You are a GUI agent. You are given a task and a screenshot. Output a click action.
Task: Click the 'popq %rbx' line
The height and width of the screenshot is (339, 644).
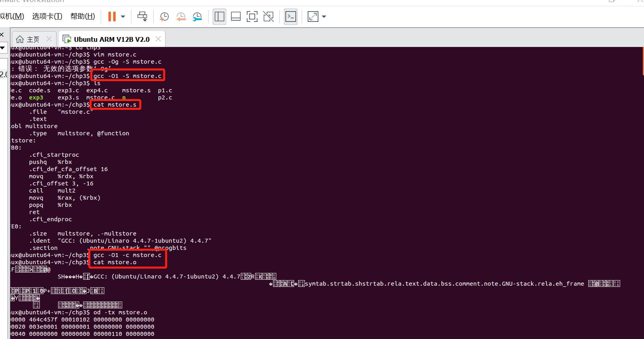[x=50, y=205]
